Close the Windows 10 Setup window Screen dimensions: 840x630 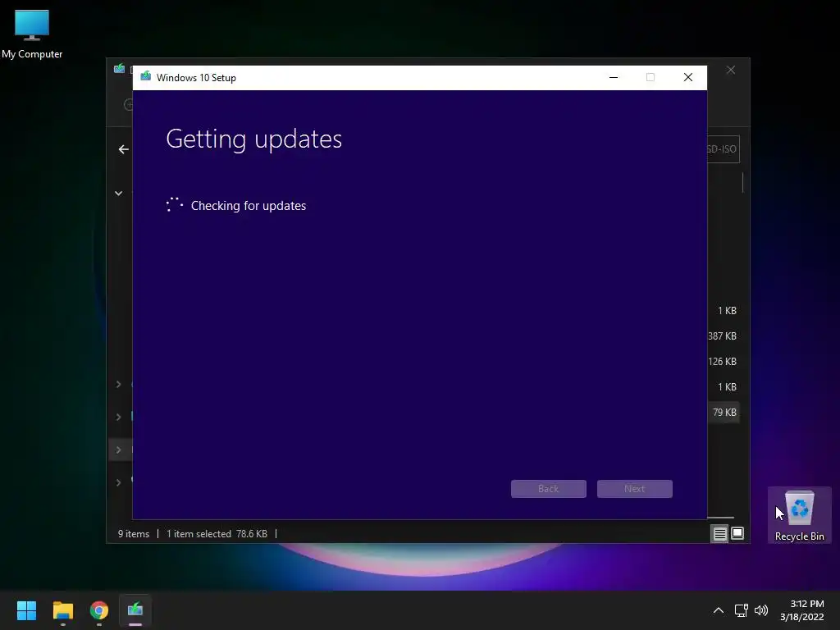click(688, 78)
